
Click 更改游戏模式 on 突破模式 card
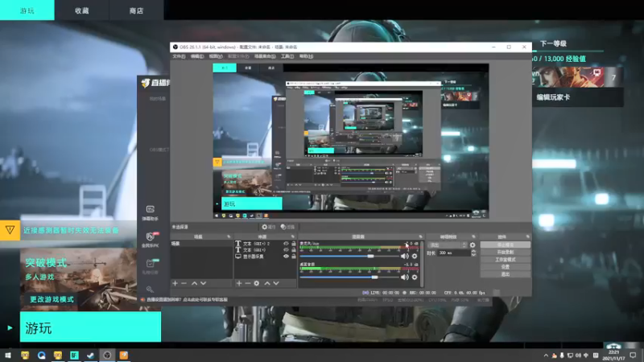[52, 299]
